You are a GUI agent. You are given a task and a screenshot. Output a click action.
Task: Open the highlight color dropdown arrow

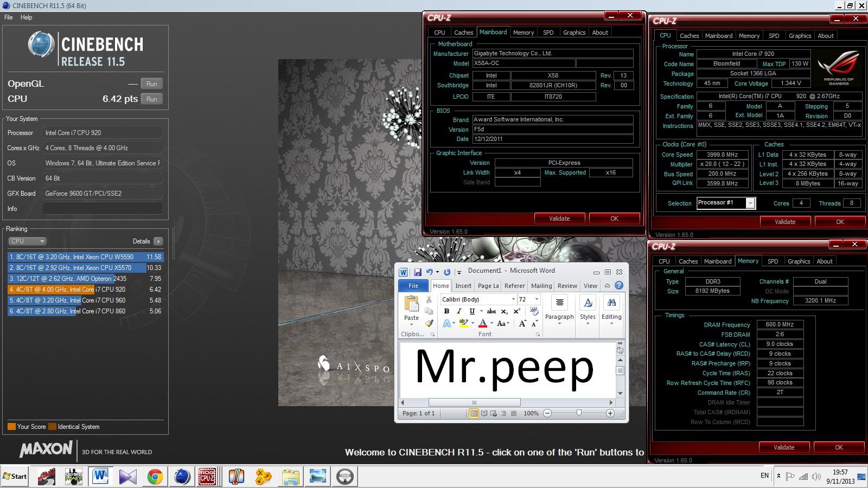[473, 323]
